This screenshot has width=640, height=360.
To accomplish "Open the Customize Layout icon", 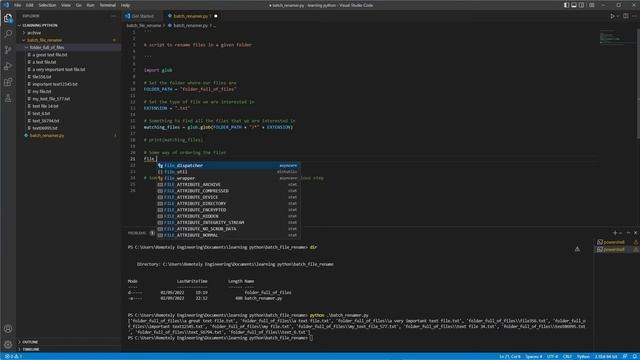I will coord(591,5).
